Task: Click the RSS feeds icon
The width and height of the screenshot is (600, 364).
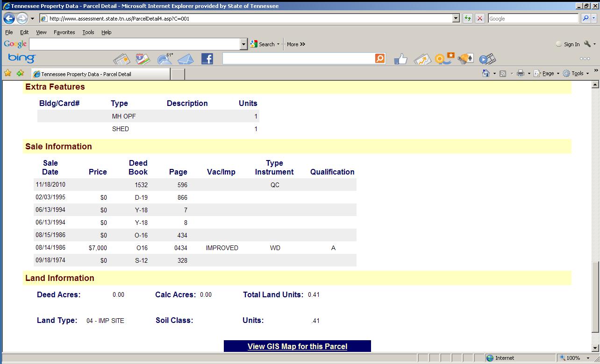Action: click(x=503, y=73)
